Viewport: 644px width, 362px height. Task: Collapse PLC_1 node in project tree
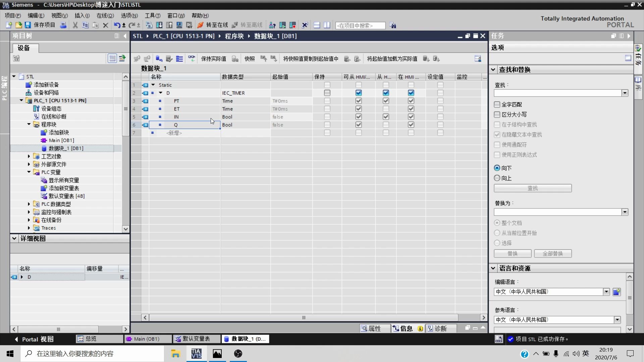tap(21, 100)
